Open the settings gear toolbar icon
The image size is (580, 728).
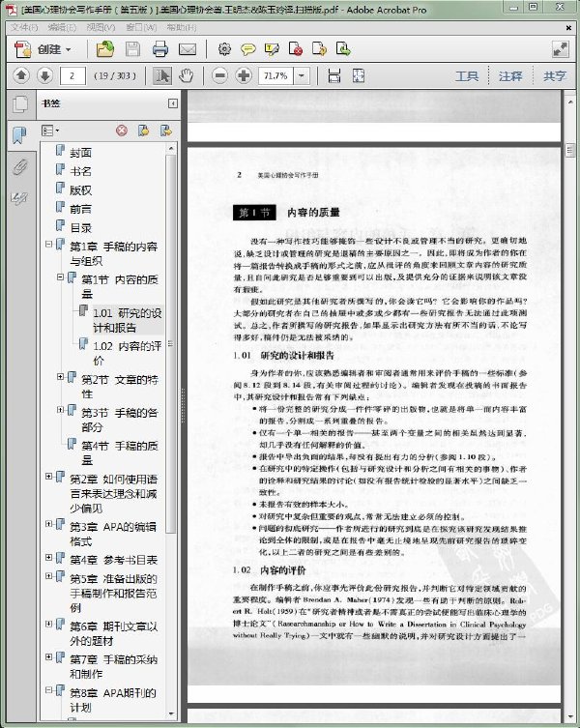225,49
